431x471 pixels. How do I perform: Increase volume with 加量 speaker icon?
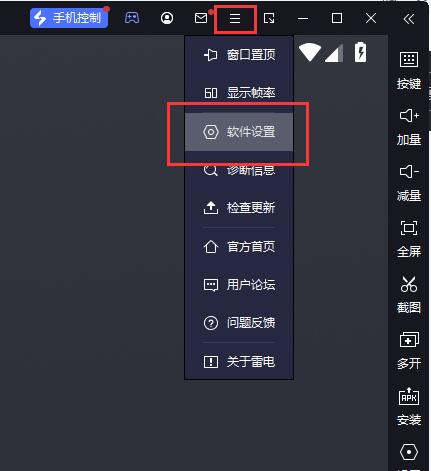pos(409,127)
